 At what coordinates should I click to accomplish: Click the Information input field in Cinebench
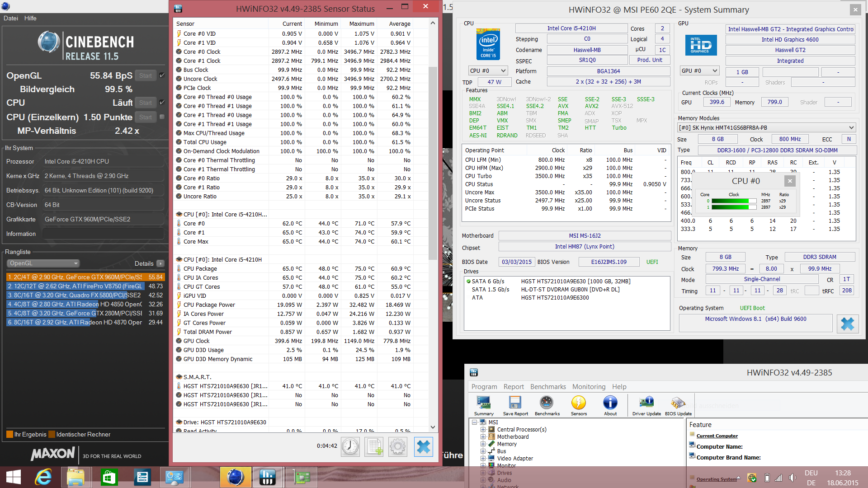pyautogui.click(x=103, y=234)
